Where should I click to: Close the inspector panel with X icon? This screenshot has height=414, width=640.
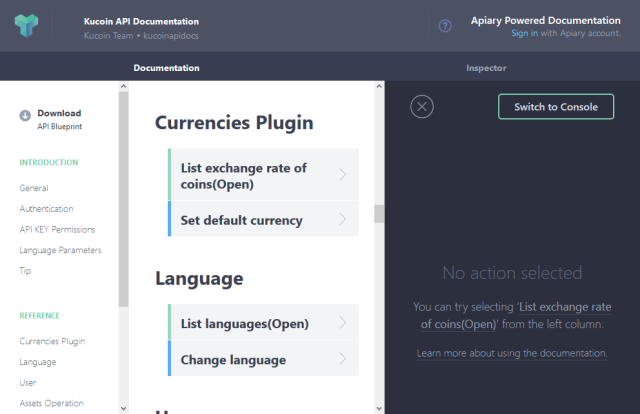point(422,107)
